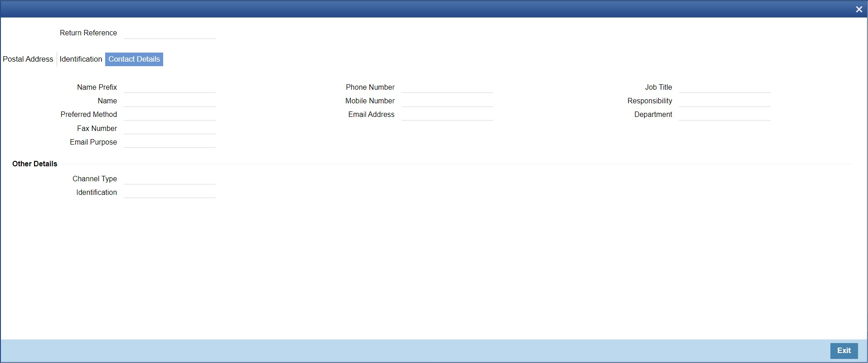
Task: Click the Job Title label
Action: 659,87
